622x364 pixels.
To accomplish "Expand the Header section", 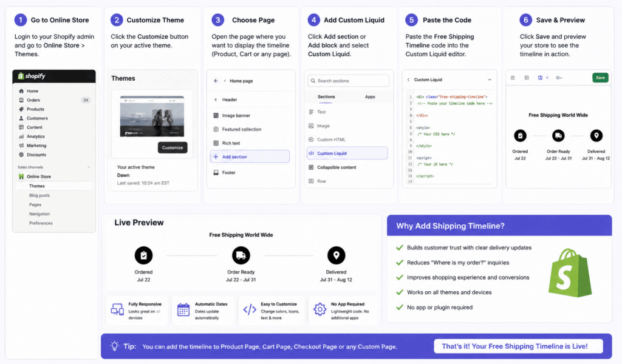I will (226, 100).
